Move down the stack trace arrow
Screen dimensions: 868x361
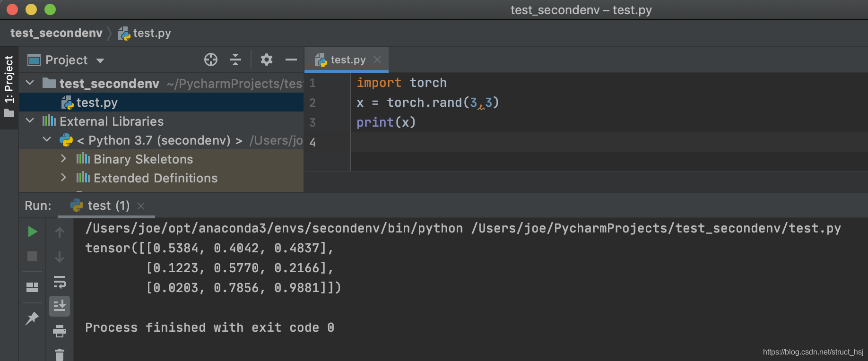[60, 257]
